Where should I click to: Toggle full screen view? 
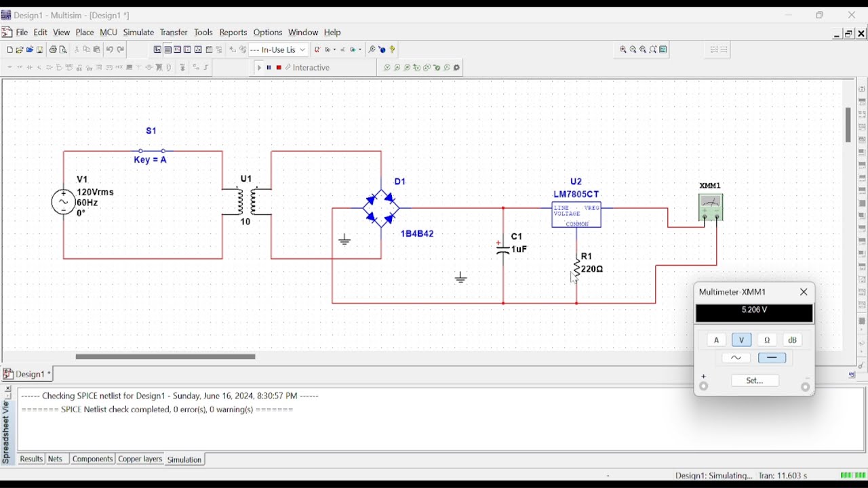[x=663, y=49]
